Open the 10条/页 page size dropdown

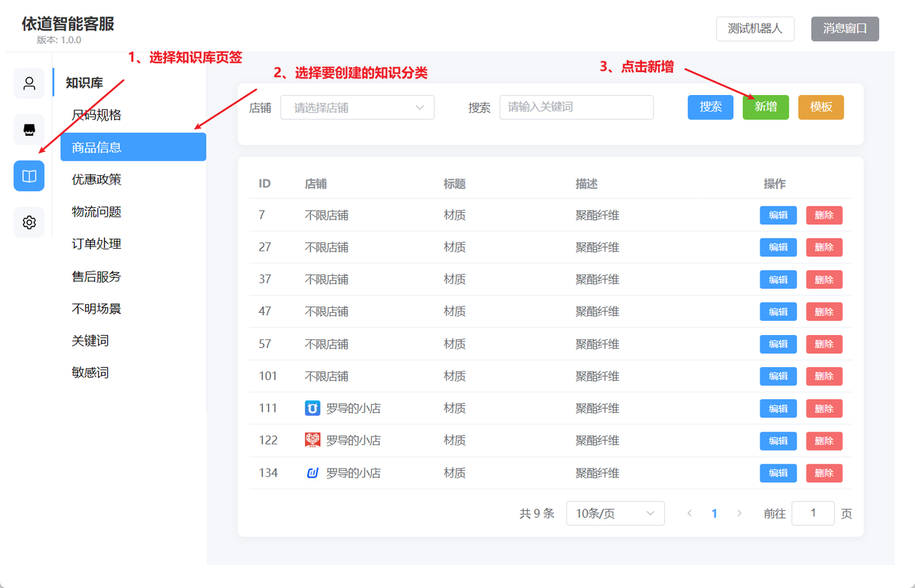(x=615, y=512)
